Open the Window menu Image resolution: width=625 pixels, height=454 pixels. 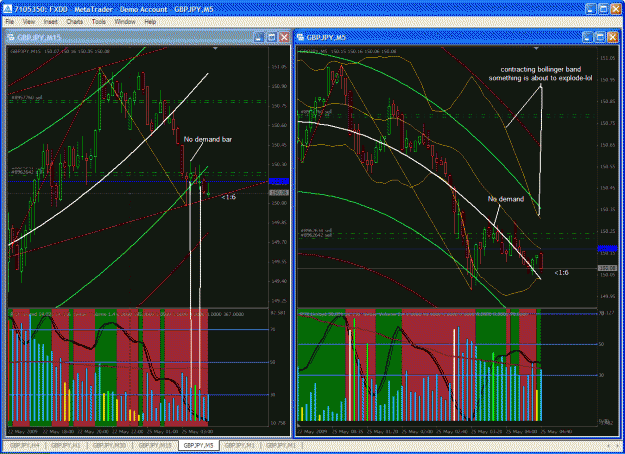tap(125, 22)
